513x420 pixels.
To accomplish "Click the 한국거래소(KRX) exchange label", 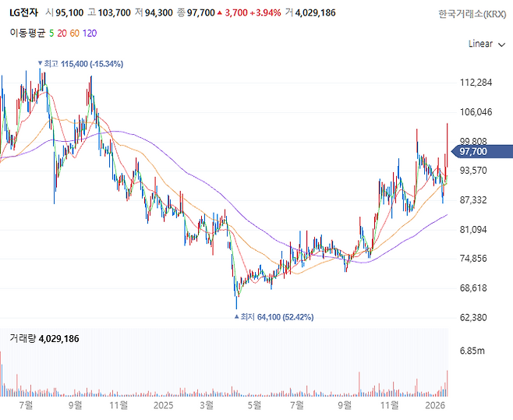I will 471,14.
